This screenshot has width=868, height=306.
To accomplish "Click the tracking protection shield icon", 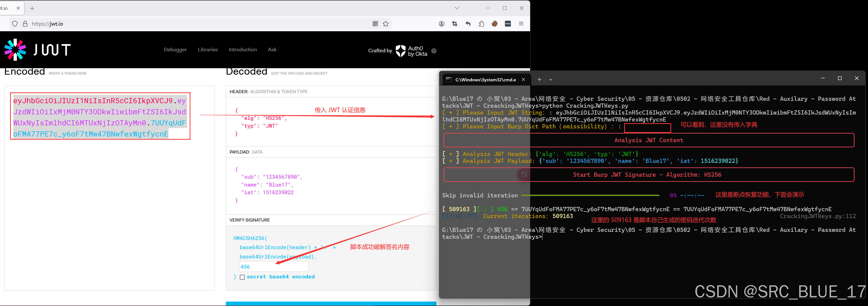I will point(15,24).
